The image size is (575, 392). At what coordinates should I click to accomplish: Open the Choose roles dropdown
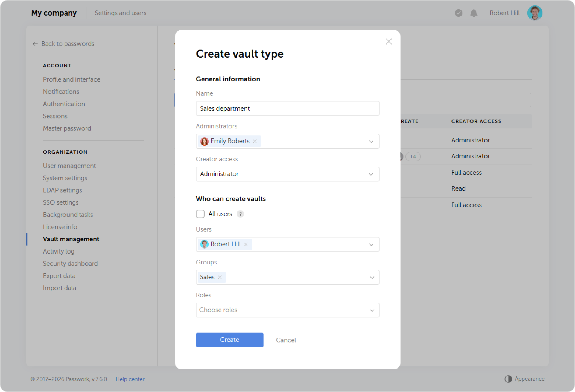coord(287,310)
